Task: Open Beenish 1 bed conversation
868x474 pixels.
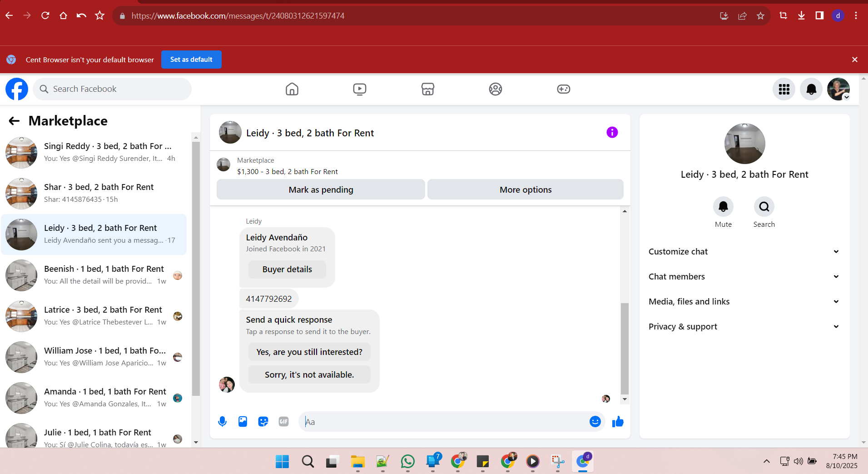Action: 94,275
